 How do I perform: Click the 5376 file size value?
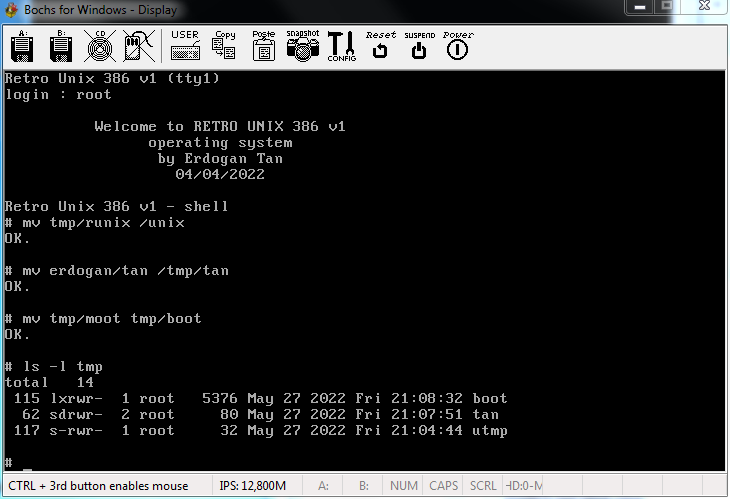[x=220, y=398]
